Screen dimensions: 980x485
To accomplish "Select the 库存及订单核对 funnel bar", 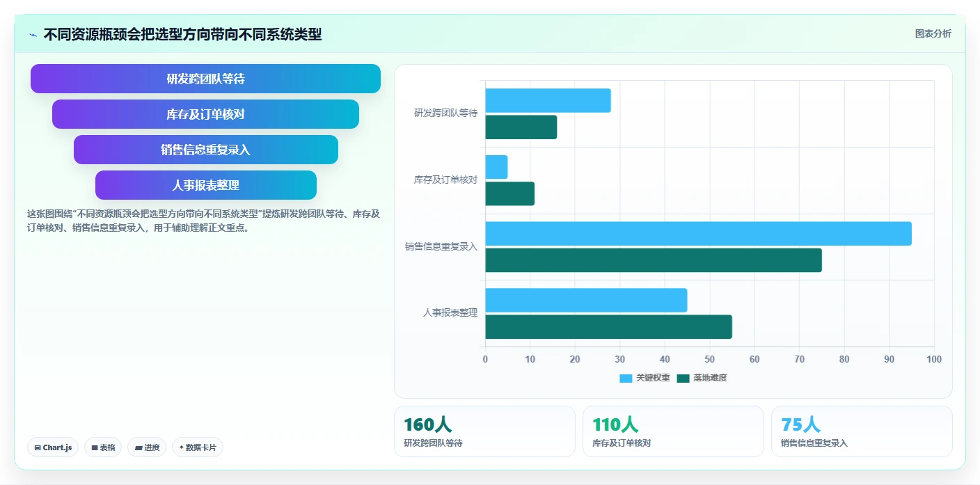I will 205,114.
